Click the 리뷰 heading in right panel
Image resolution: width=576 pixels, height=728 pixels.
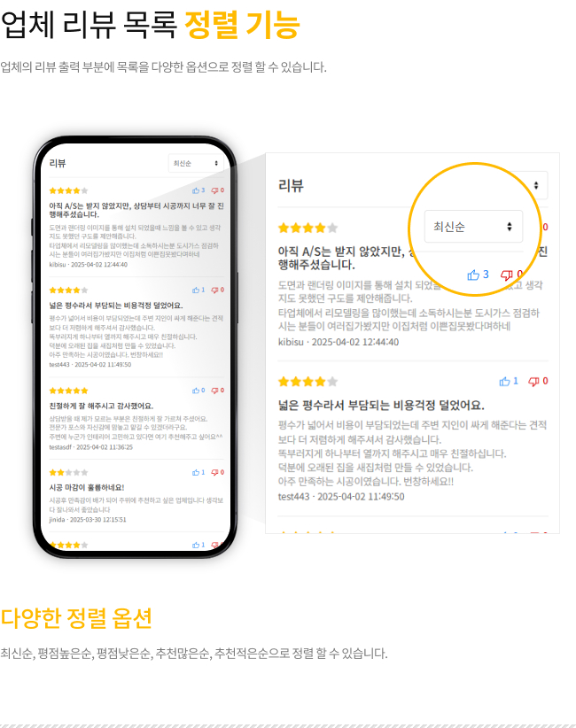pos(291,185)
